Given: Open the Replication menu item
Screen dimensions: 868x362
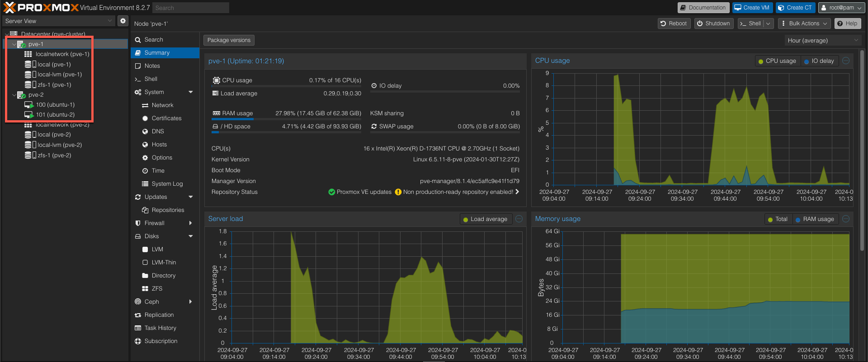Looking at the screenshot, I should pyautogui.click(x=165, y=315).
